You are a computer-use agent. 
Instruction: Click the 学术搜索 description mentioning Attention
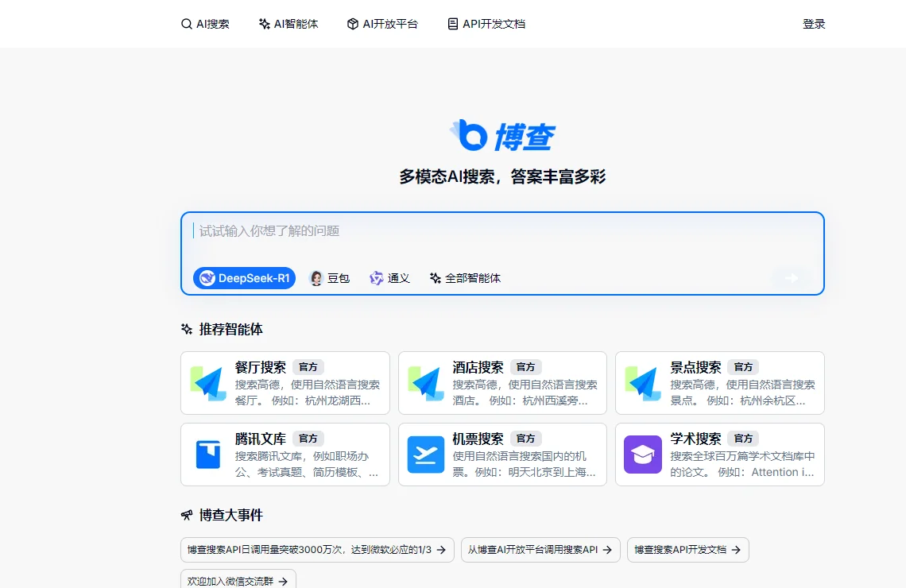click(742, 464)
